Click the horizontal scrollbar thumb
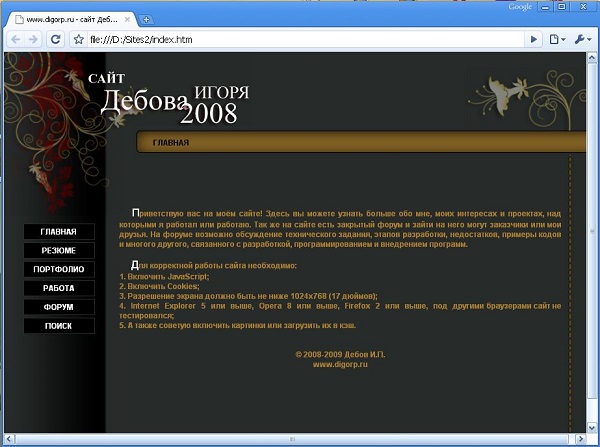The image size is (600, 447). [290, 439]
